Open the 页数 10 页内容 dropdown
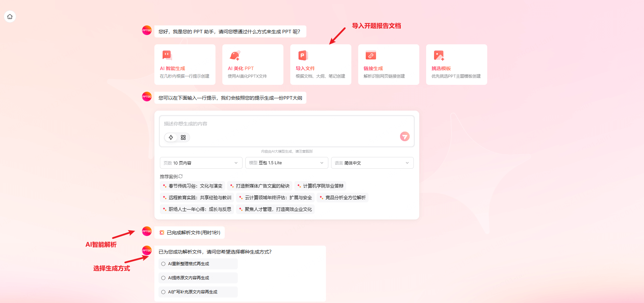 pyautogui.click(x=201, y=163)
